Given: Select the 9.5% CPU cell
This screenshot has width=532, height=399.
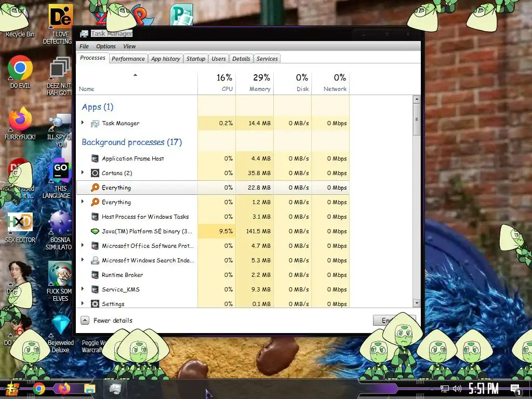Looking at the screenshot, I should tap(217, 231).
